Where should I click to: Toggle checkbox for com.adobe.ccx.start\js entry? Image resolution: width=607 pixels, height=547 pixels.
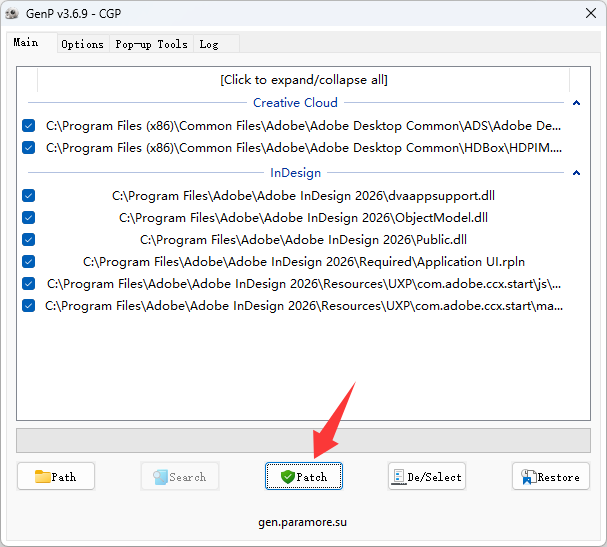tap(29, 284)
